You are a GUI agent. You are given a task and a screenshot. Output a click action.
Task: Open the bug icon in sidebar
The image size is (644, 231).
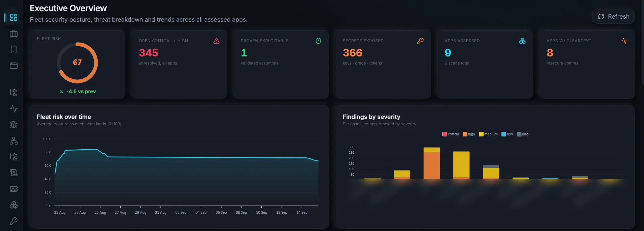pos(14,125)
